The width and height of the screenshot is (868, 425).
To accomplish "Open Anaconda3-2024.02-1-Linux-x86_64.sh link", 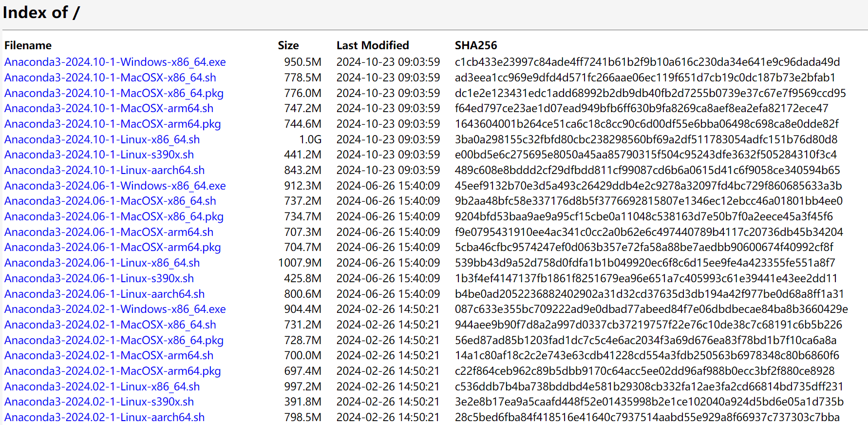I will 102,386.
